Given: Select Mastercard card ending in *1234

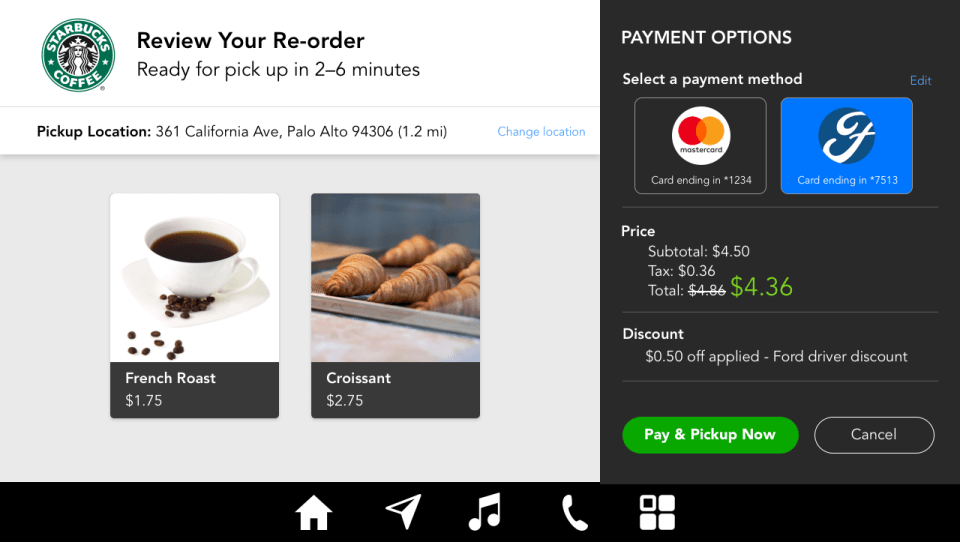Looking at the screenshot, I should point(701,145).
